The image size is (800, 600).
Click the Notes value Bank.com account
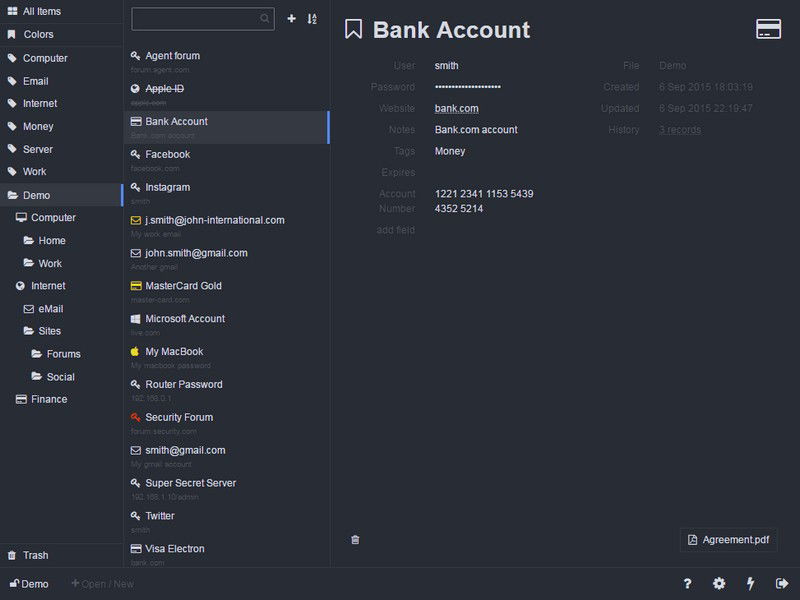[476, 130]
